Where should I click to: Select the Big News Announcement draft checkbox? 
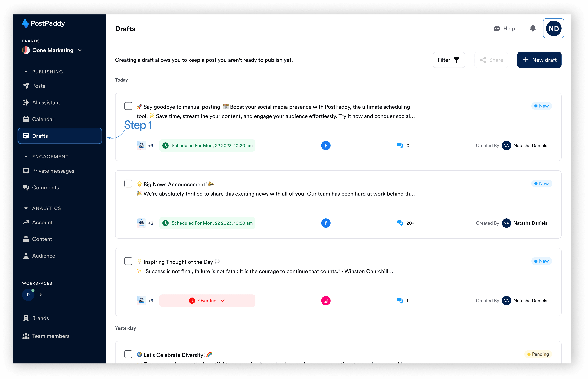[128, 184]
